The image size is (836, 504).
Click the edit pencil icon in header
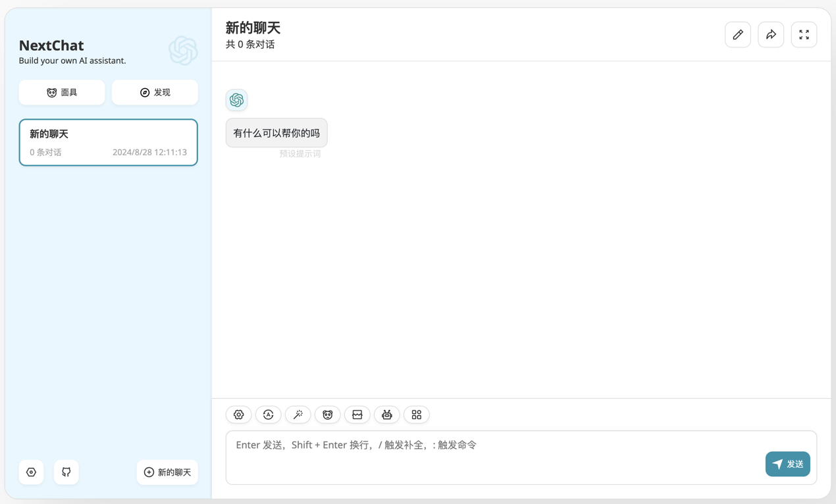tap(738, 35)
